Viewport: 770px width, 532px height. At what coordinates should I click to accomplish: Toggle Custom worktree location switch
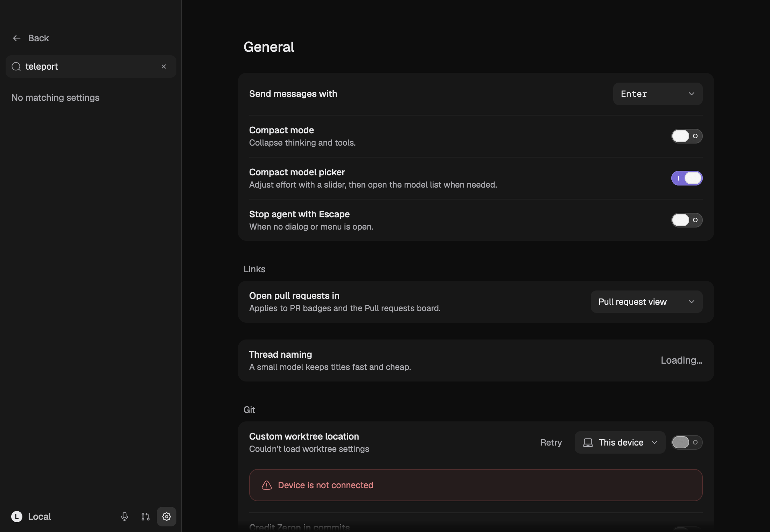(687, 442)
